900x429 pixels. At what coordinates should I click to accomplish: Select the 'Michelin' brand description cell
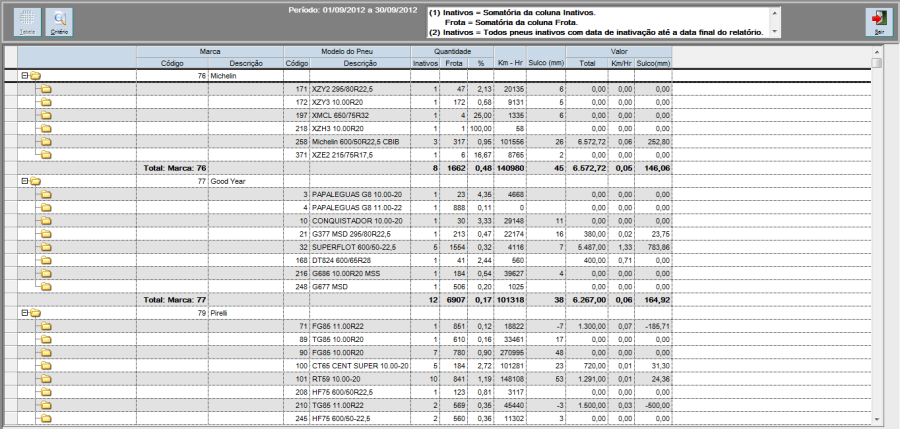coord(246,76)
